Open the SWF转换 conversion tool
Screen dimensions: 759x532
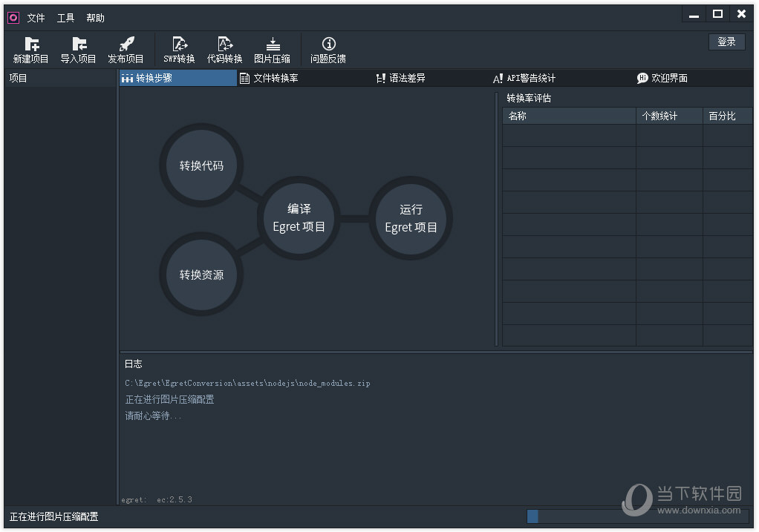[179, 50]
